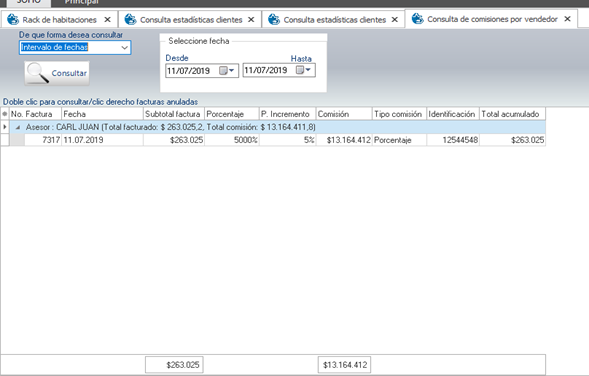Close Consulta de comisiones por vendedor tab
This screenshot has height=376, width=589.
568,19
